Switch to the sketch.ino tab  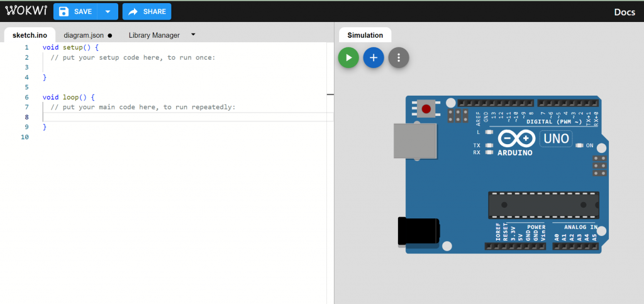click(30, 35)
